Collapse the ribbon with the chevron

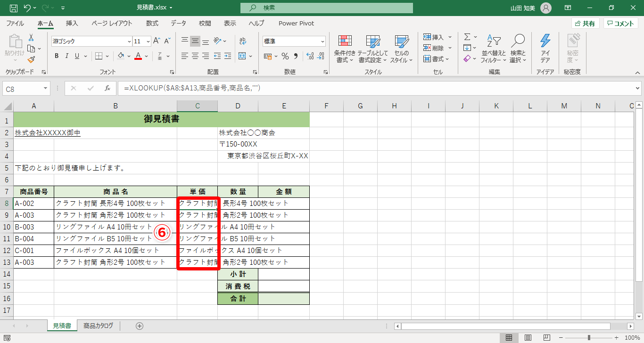tap(638, 73)
